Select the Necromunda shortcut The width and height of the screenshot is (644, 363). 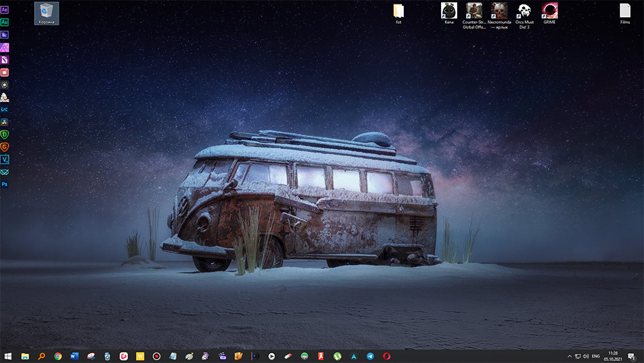pyautogui.click(x=499, y=16)
